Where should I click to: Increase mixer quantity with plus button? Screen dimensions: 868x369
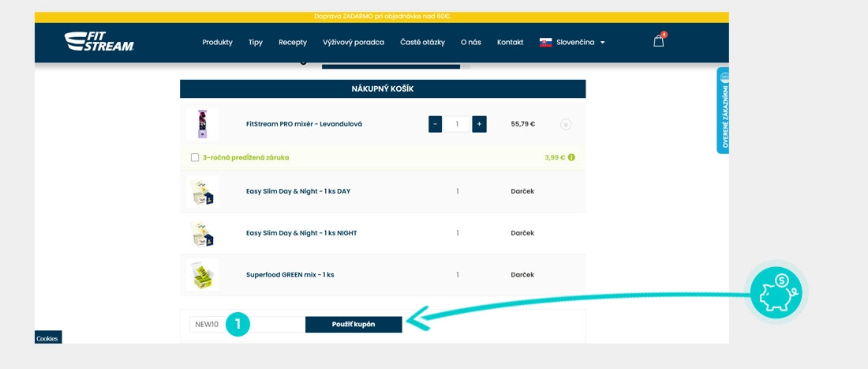click(479, 124)
